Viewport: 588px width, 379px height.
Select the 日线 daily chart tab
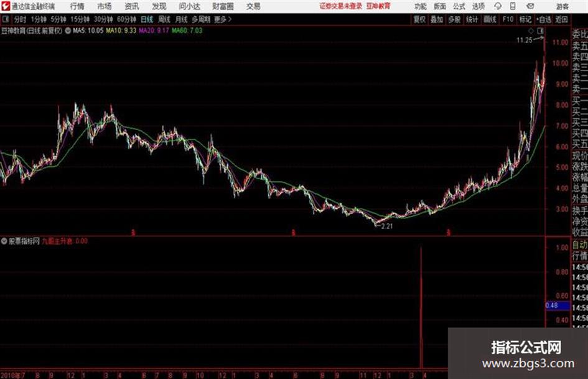point(147,19)
